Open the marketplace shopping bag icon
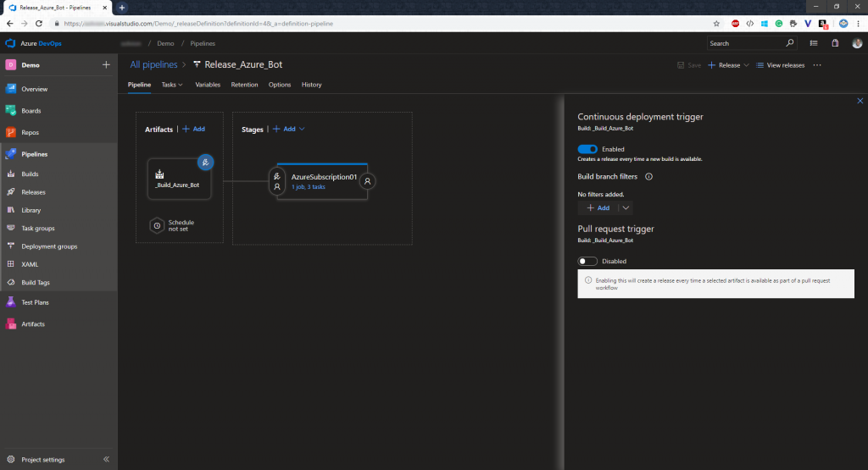Screen dimensions: 868x470 (835, 43)
